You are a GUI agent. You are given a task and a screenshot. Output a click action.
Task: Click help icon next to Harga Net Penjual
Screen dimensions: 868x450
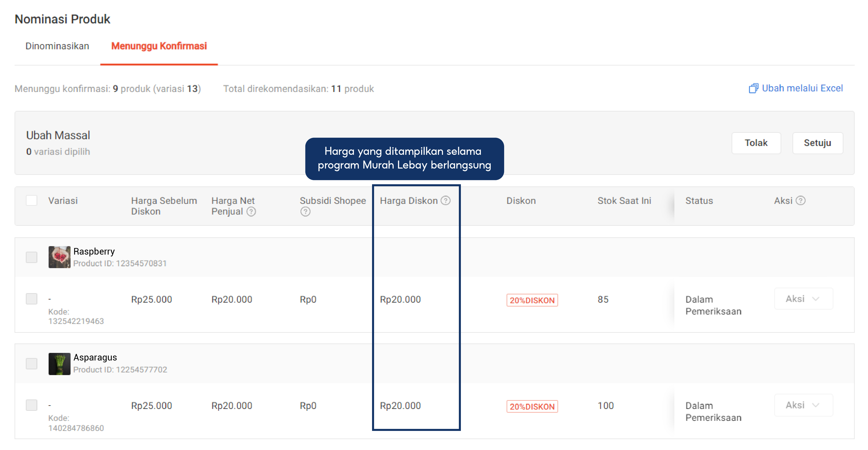[251, 211]
